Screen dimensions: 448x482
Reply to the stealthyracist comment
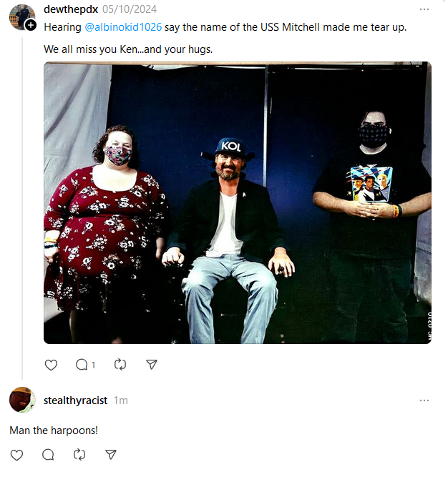click(48, 455)
